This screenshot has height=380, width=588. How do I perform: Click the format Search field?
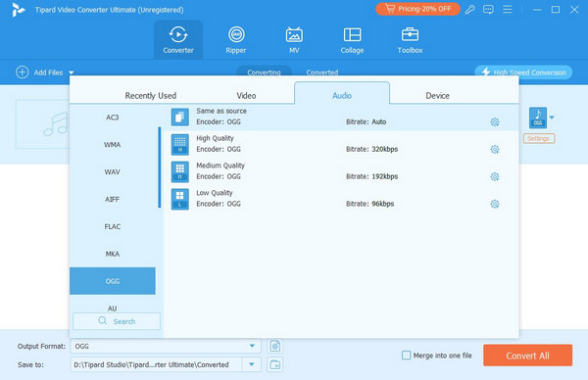click(x=117, y=321)
